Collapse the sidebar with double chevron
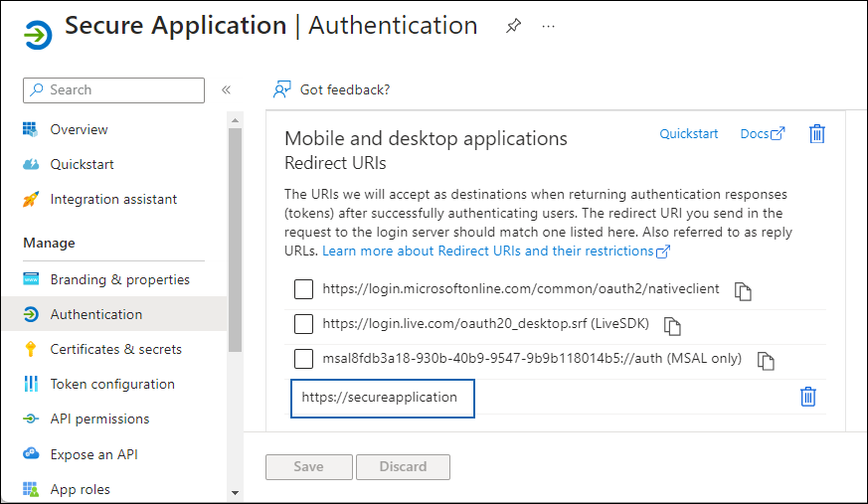The image size is (868, 504). coord(226,89)
